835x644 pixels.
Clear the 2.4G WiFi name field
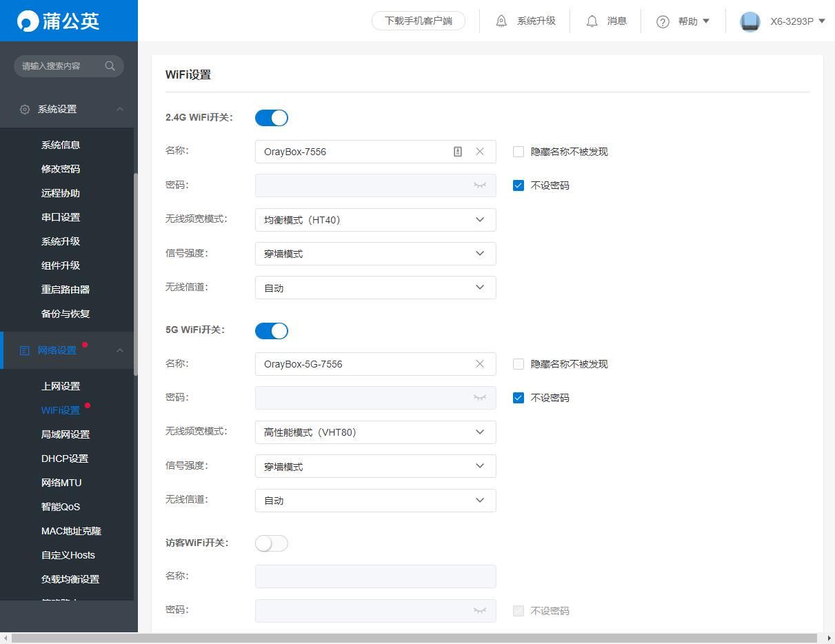point(480,152)
